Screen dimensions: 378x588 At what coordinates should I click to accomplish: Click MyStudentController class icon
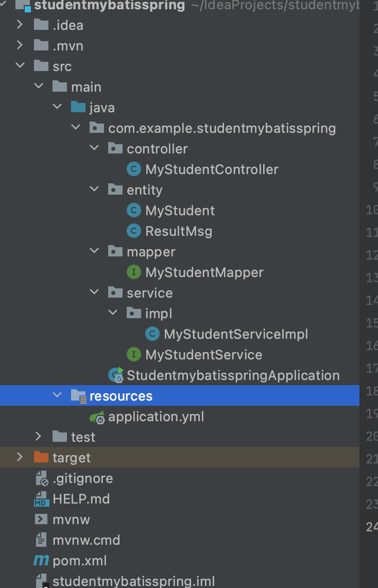134,169
